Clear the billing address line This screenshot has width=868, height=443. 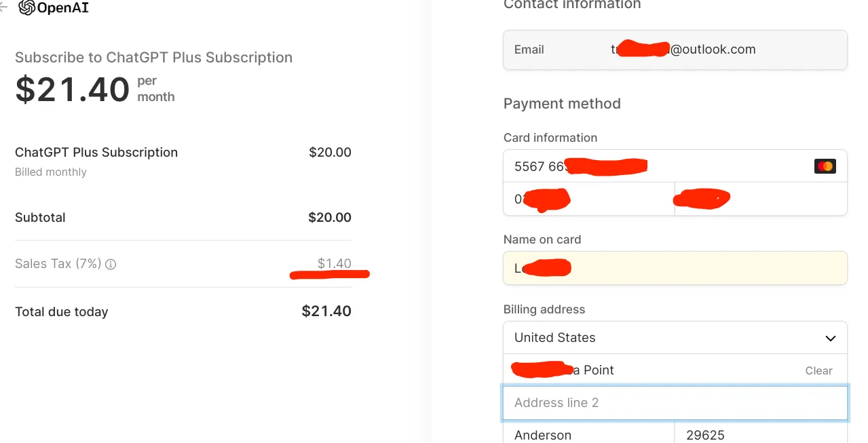click(x=818, y=370)
